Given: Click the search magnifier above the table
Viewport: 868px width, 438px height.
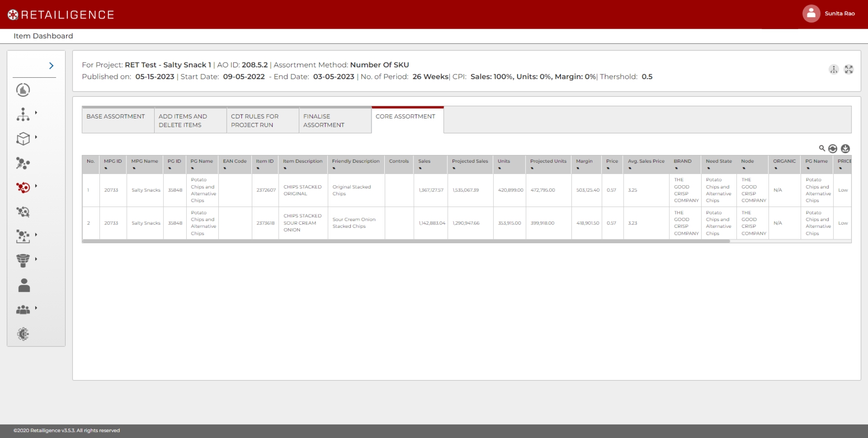Looking at the screenshot, I should [x=822, y=148].
